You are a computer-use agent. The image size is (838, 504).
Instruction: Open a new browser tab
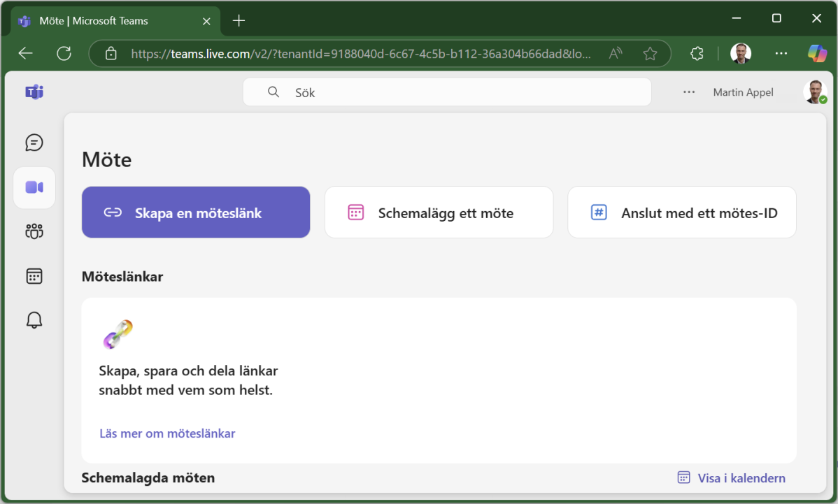click(239, 21)
